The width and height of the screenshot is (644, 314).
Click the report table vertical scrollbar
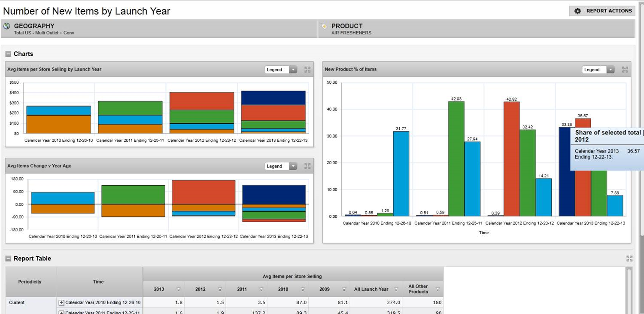pos(629,292)
